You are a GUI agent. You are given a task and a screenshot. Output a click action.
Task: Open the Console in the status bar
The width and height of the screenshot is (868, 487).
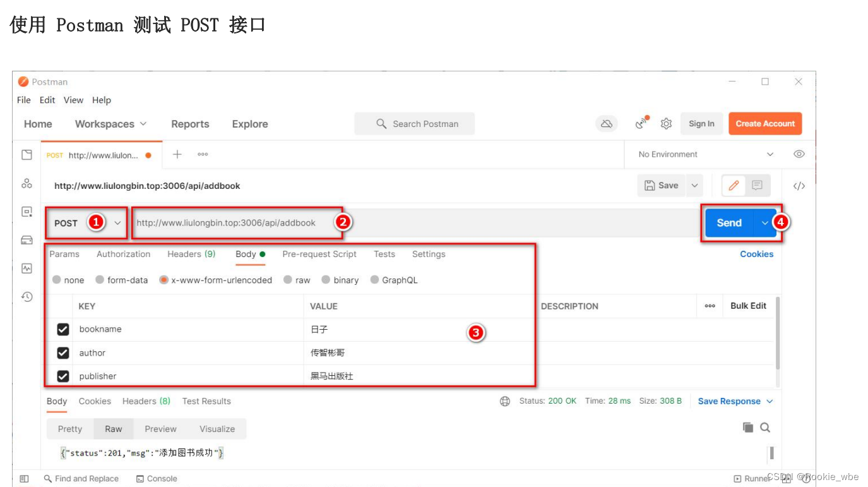click(x=157, y=479)
